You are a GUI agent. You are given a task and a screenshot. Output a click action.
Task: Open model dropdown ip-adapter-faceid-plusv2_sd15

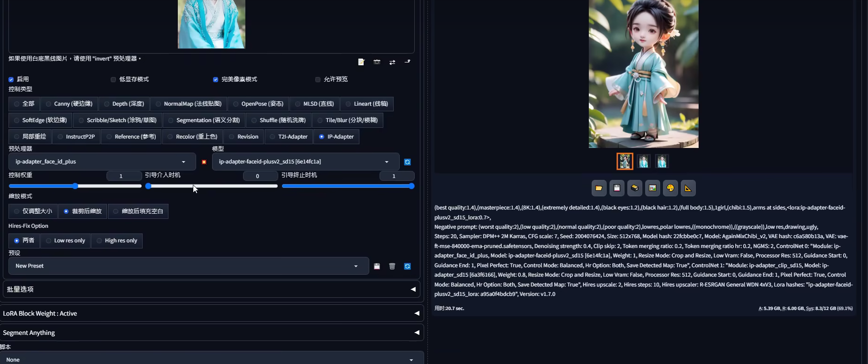pos(305,162)
